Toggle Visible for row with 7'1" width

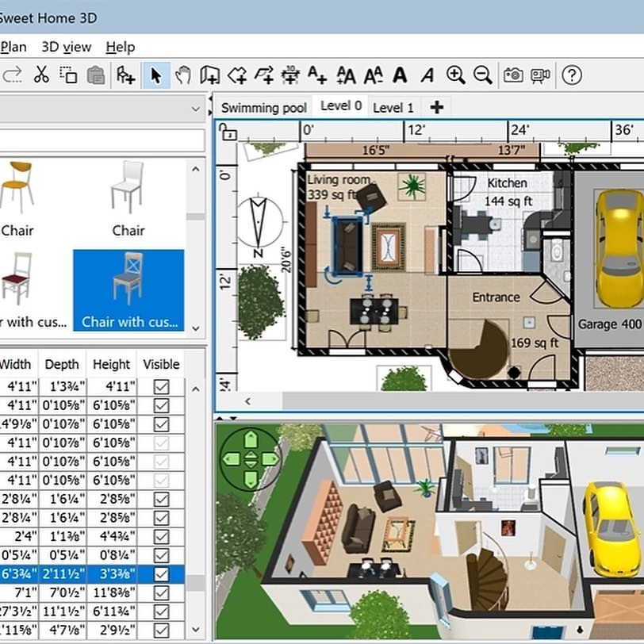pyautogui.click(x=162, y=592)
